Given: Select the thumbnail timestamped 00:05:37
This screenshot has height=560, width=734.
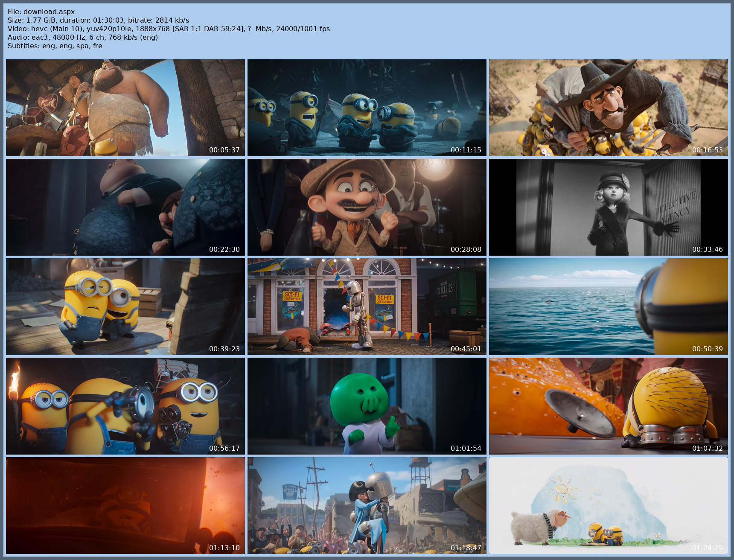Looking at the screenshot, I should tap(125, 108).
